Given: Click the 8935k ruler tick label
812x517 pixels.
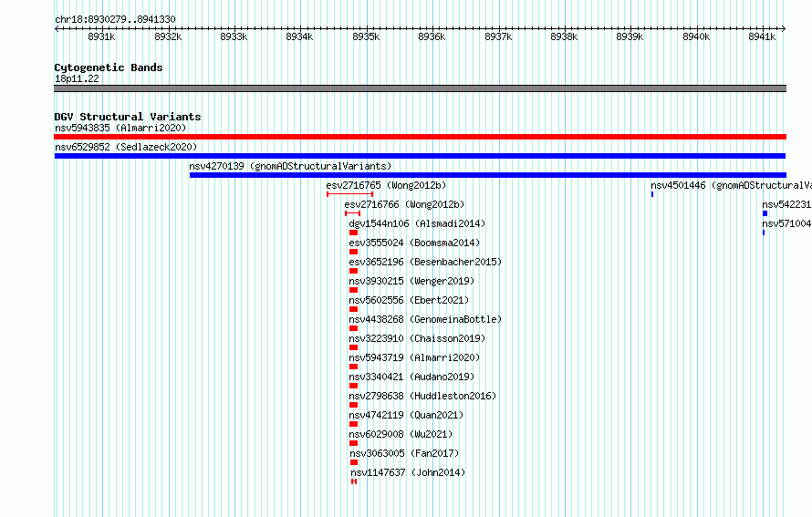Looking at the screenshot, I should point(366,36).
